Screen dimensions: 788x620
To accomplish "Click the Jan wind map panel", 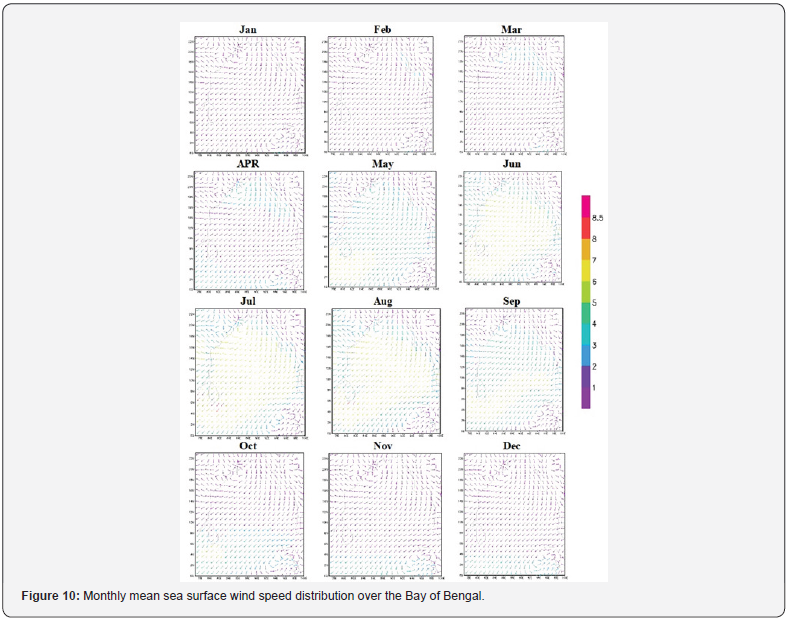I will (250, 94).
